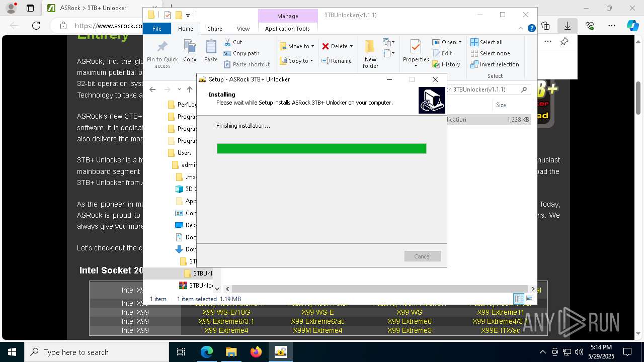Click X99 Extreme3 link

[x=410, y=330]
